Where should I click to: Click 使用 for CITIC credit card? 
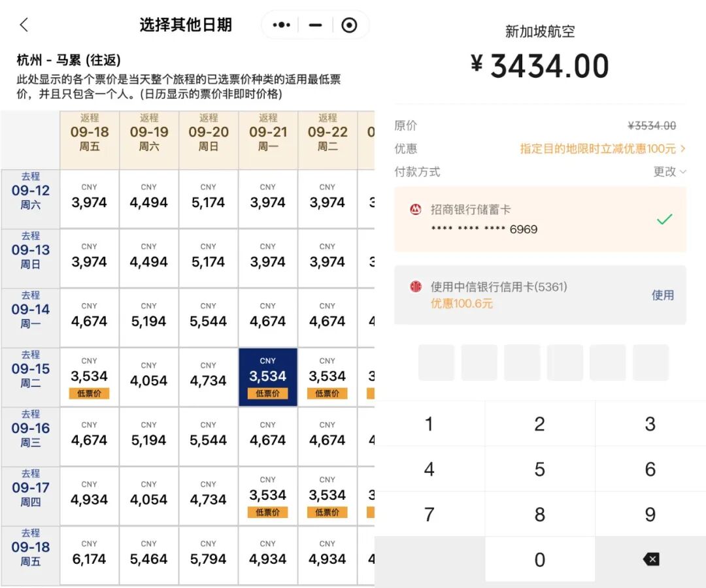(662, 295)
